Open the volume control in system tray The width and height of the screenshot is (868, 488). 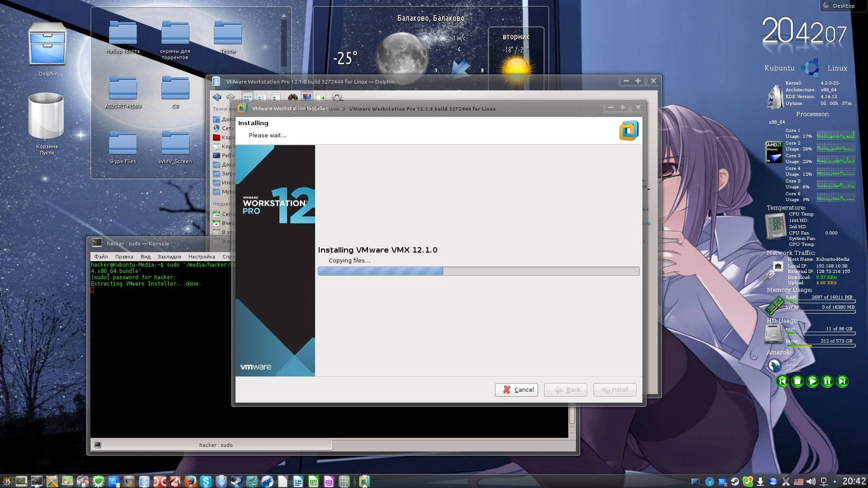tap(811, 482)
